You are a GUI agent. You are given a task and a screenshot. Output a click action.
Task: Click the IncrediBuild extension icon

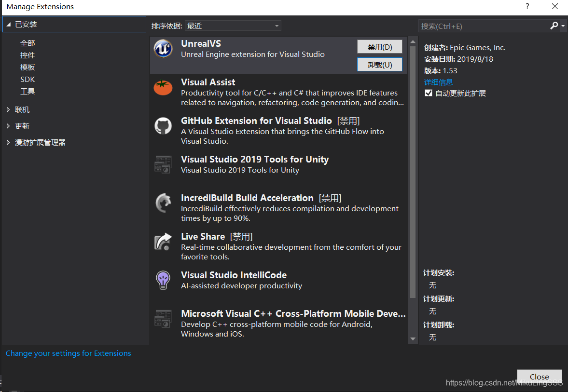pos(163,203)
